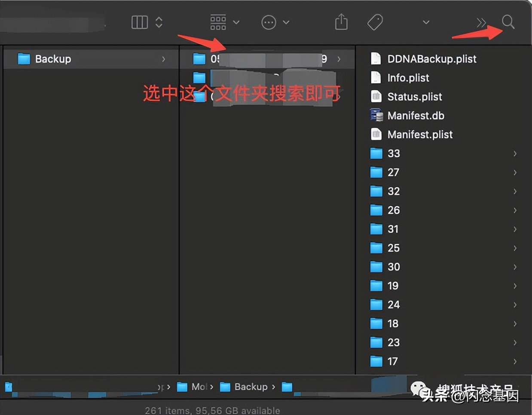Select Manifest.plist in the file list
The image size is (532, 415).
pyautogui.click(x=419, y=134)
